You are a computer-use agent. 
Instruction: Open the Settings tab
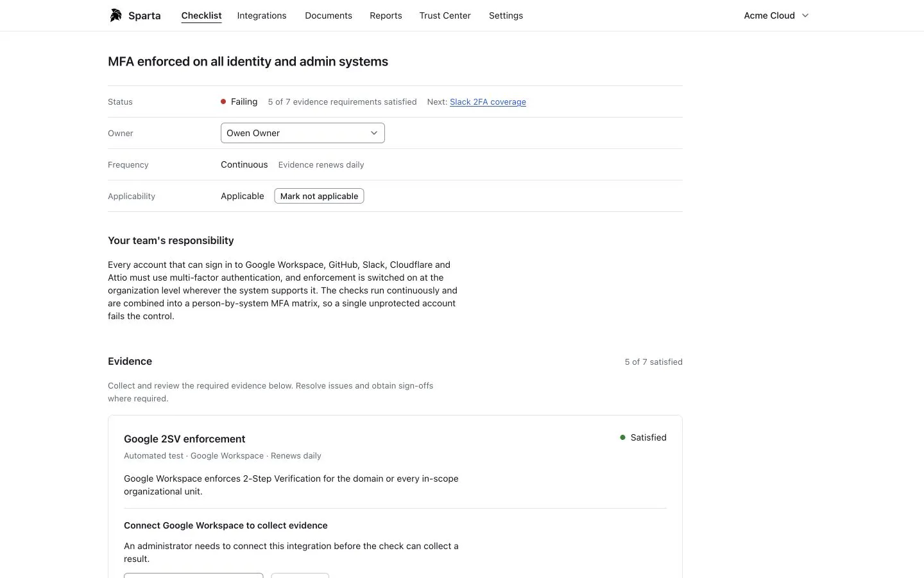tap(506, 15)
